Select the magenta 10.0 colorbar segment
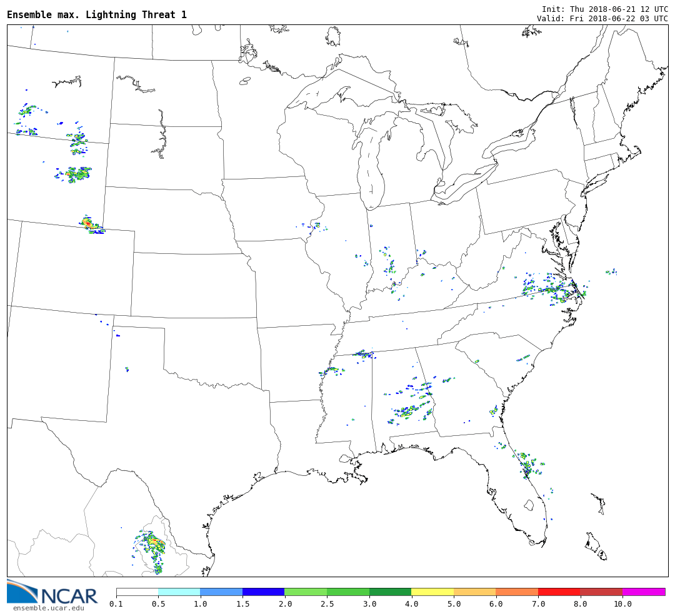 pyautogui.click(x=643, y=592)
